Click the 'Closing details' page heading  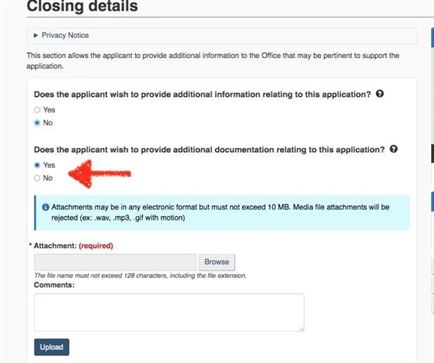point(82,6)
